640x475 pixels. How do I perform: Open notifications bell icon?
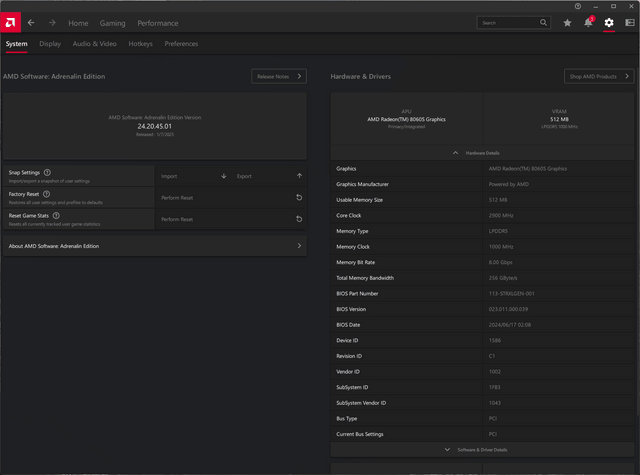coord(588,22)
